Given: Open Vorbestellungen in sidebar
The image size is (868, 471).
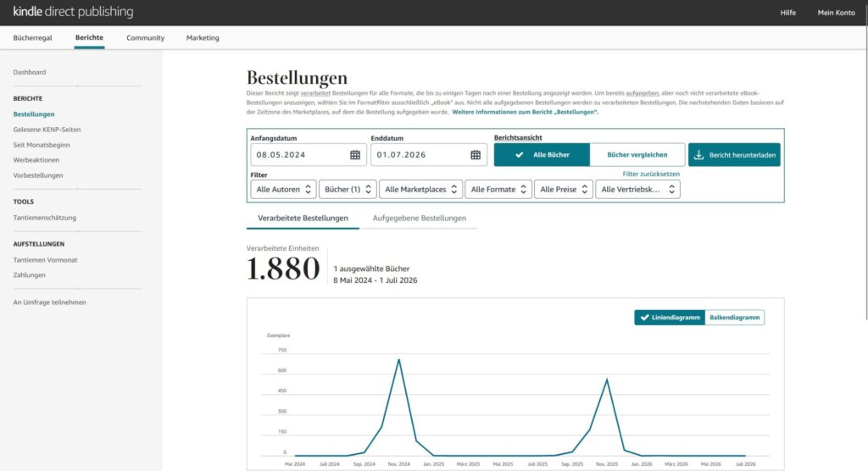Looking at the screenshot, I should 38,175.
